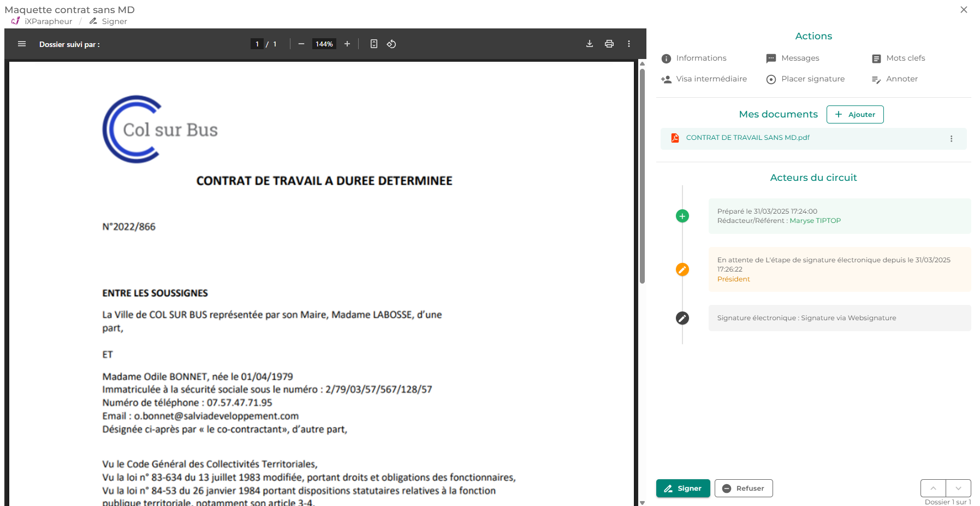Open the Messages action
Image resolution: width=980 pixels, height=506 pixels.
tap(793, 58)
